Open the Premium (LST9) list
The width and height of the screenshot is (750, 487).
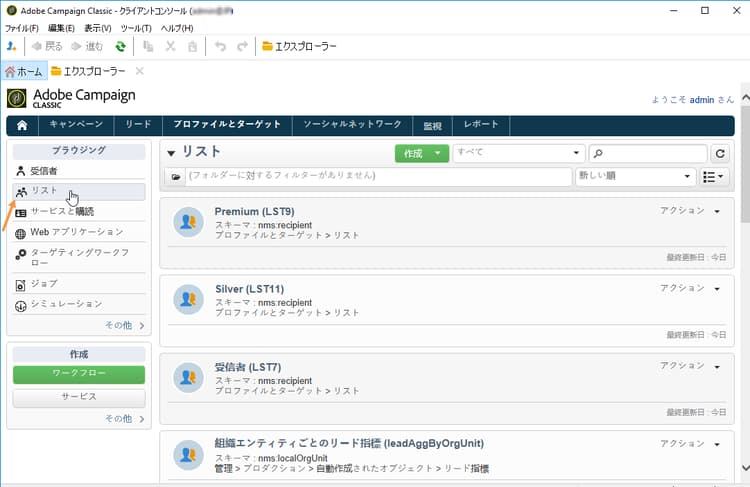[x=254, y=211]
